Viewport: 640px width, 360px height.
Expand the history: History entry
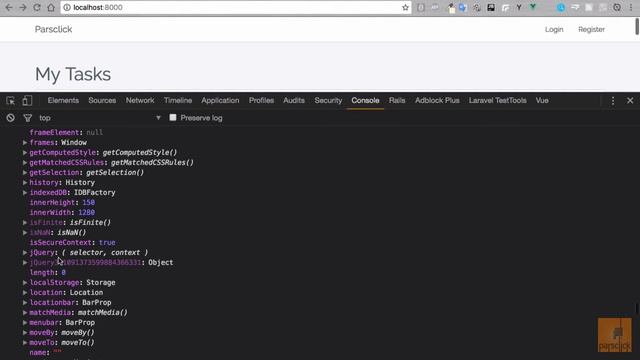[x=25, y=182]
